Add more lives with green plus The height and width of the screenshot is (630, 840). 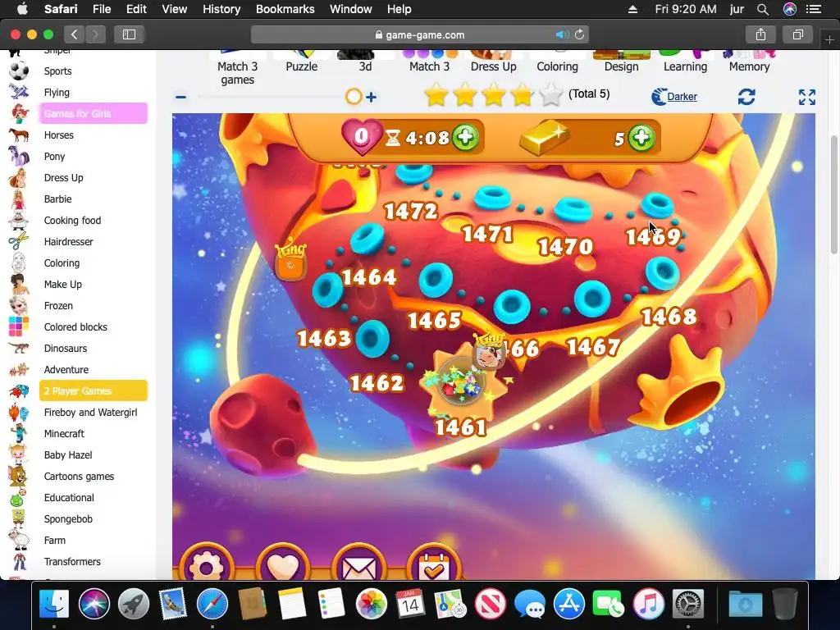[x=465, y=137]
